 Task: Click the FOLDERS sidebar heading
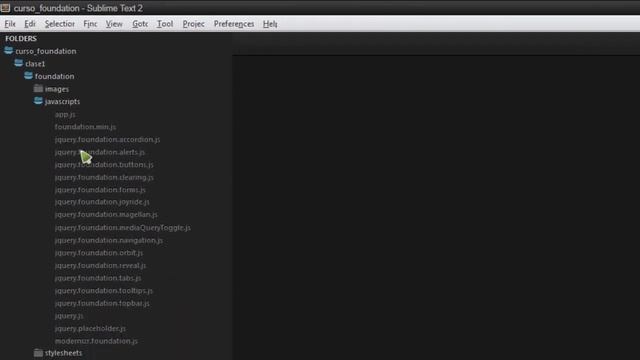click(21, 39)
